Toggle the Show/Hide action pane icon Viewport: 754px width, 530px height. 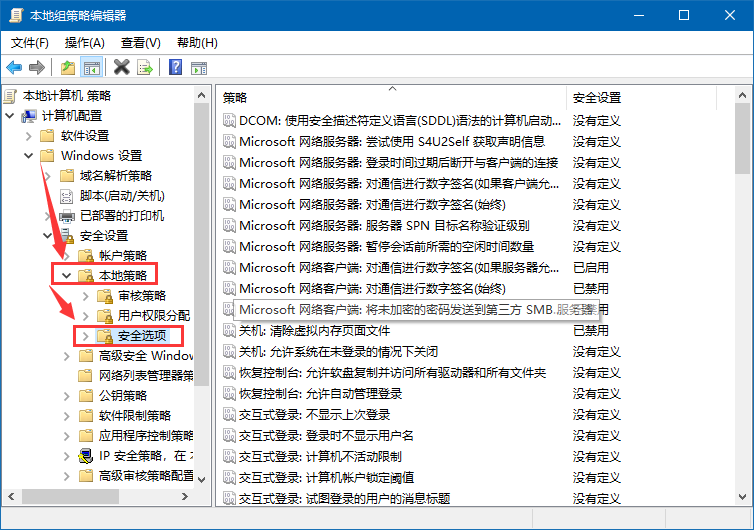(x=199, y=67)
